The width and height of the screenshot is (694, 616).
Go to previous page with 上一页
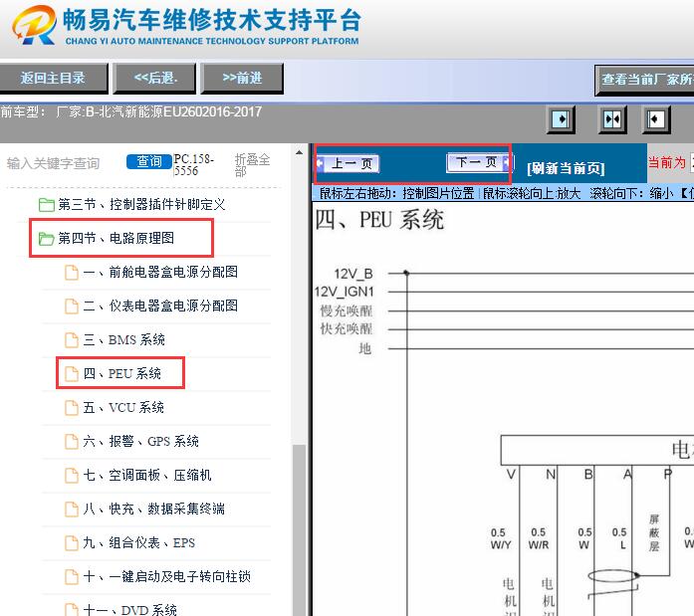coord(347,164)
